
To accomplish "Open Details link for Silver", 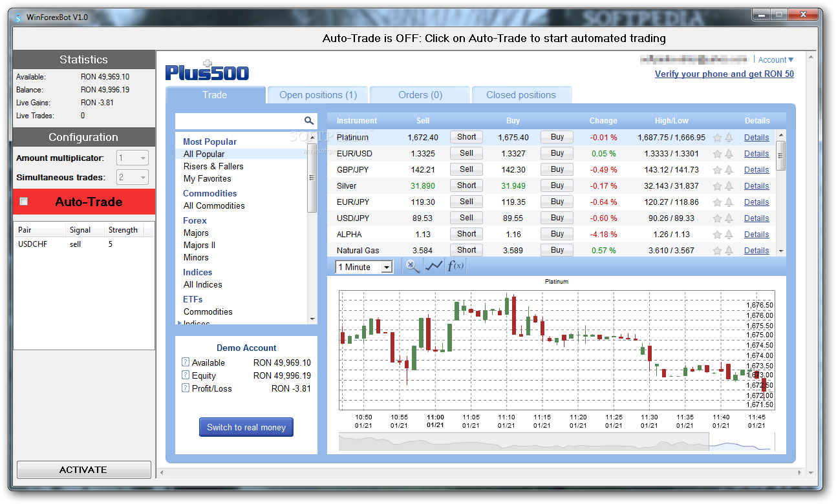I will tap(756, 186).
